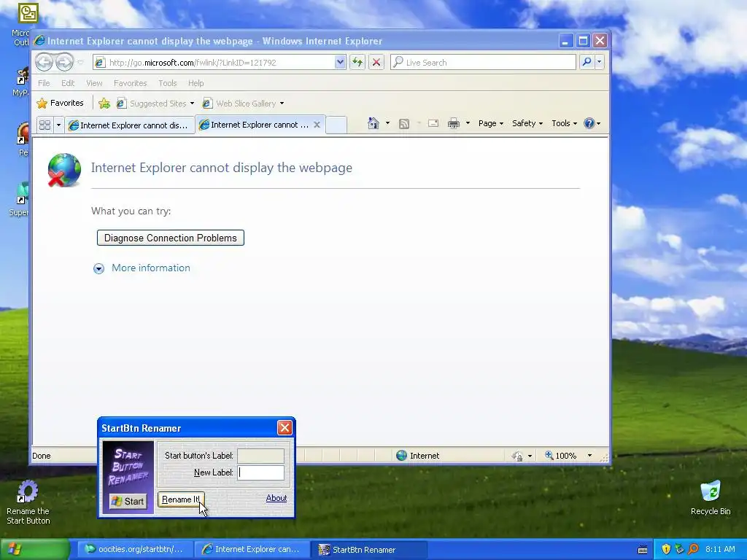747x560 pixels.
Task: Open the Favorites menu in menu bar
Action: click(130, 83)
